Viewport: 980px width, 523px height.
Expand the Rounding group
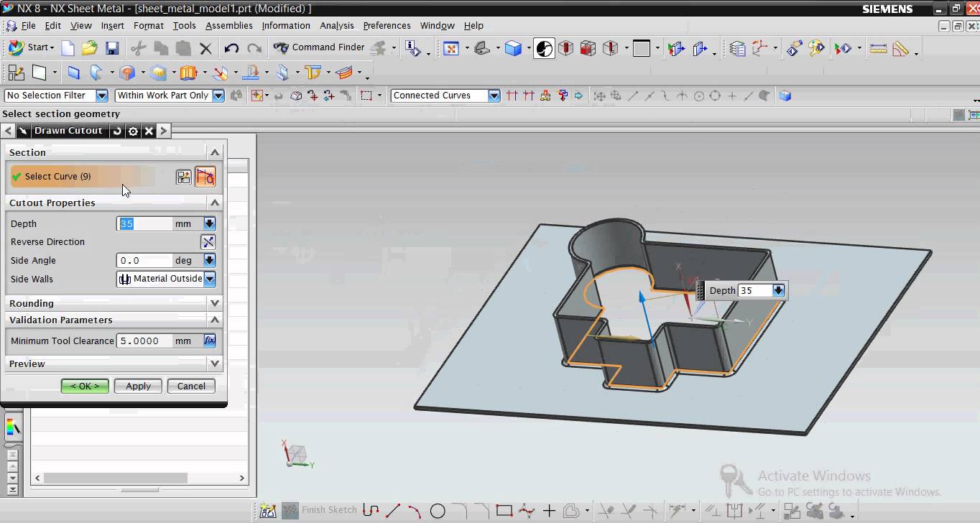pyautogui.click(x=214, y=303)
